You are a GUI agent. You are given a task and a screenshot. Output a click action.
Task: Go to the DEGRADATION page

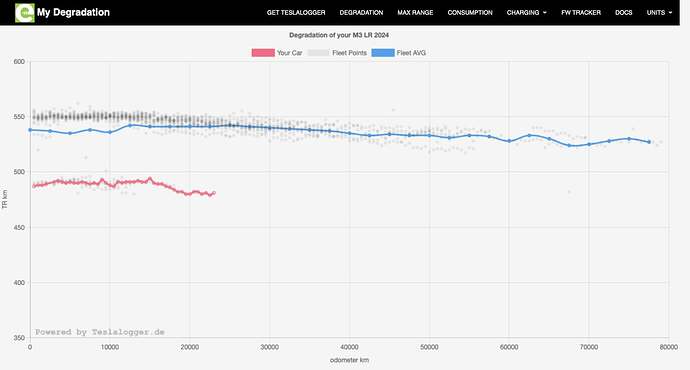click(361, 13)
